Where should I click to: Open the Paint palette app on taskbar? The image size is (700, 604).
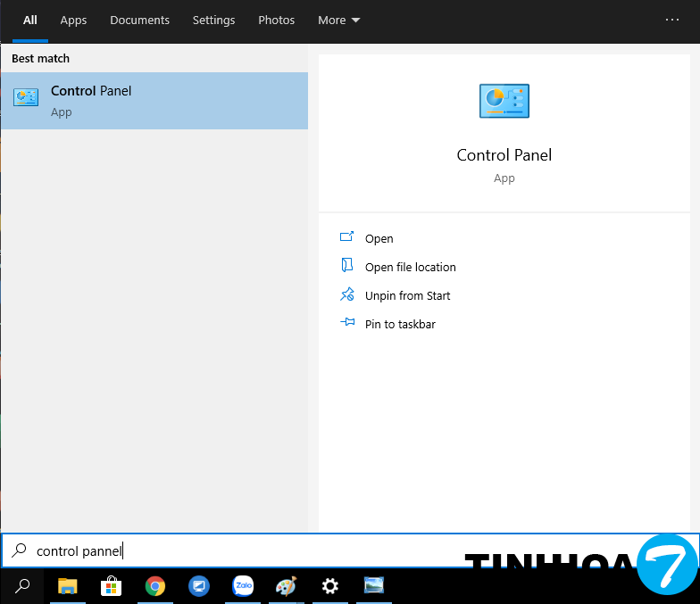pyautogui.click(x=286, y=585)
